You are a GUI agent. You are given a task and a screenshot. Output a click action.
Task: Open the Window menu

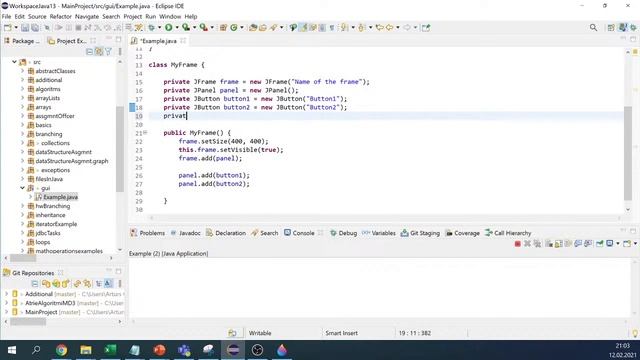(x=170, y=16)
